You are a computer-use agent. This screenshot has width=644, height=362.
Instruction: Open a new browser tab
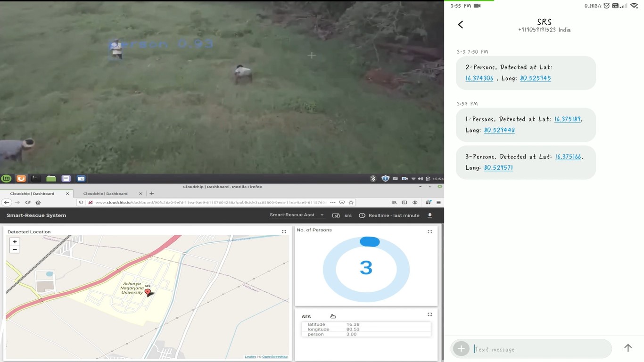tap(152, 193)
